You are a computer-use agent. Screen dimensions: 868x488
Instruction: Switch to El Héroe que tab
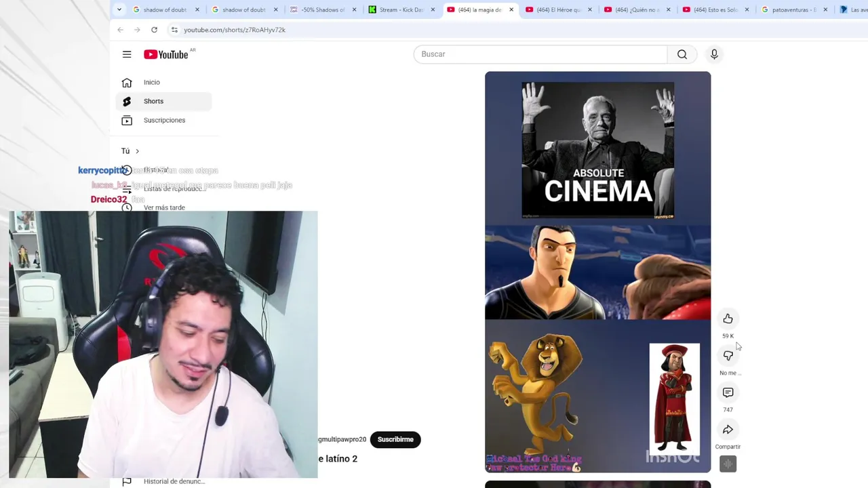559,9
